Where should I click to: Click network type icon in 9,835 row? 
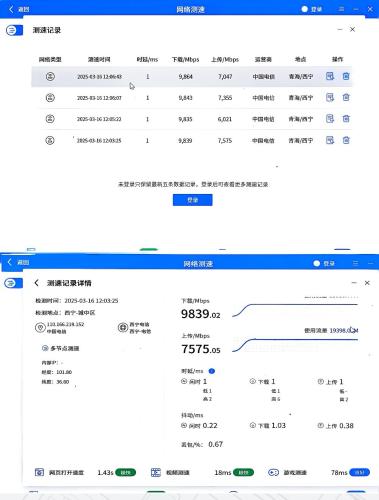pyautogui.click(x=50, y=119)
